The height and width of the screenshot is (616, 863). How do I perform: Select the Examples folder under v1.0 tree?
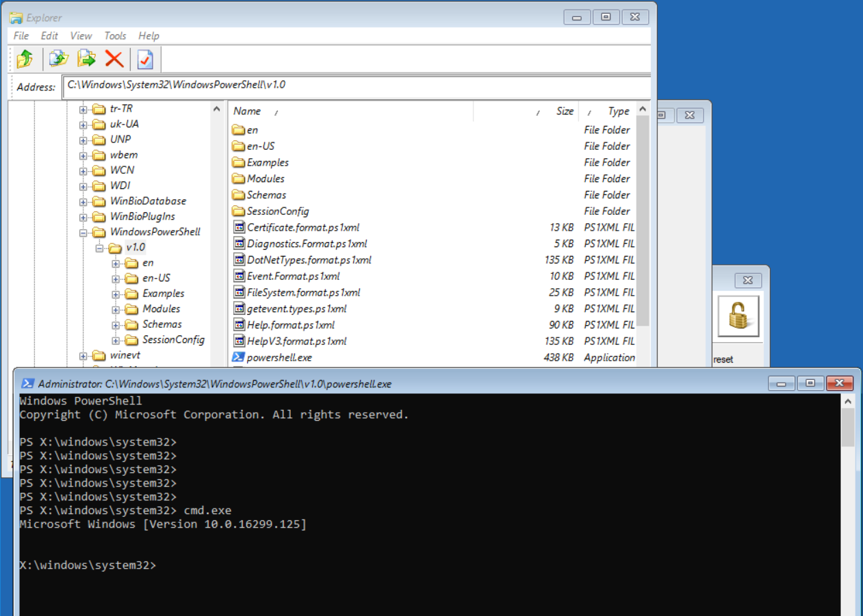pyautogui.click(x=163, y=294)
